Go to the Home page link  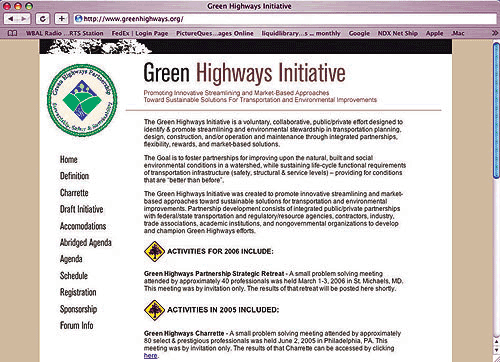(69, 160)
